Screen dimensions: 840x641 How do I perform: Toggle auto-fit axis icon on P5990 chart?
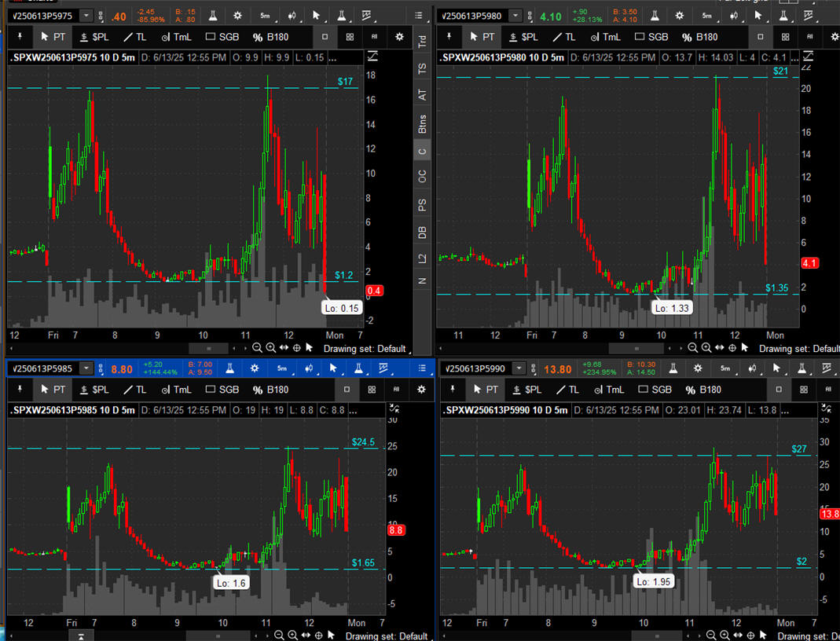827,408
